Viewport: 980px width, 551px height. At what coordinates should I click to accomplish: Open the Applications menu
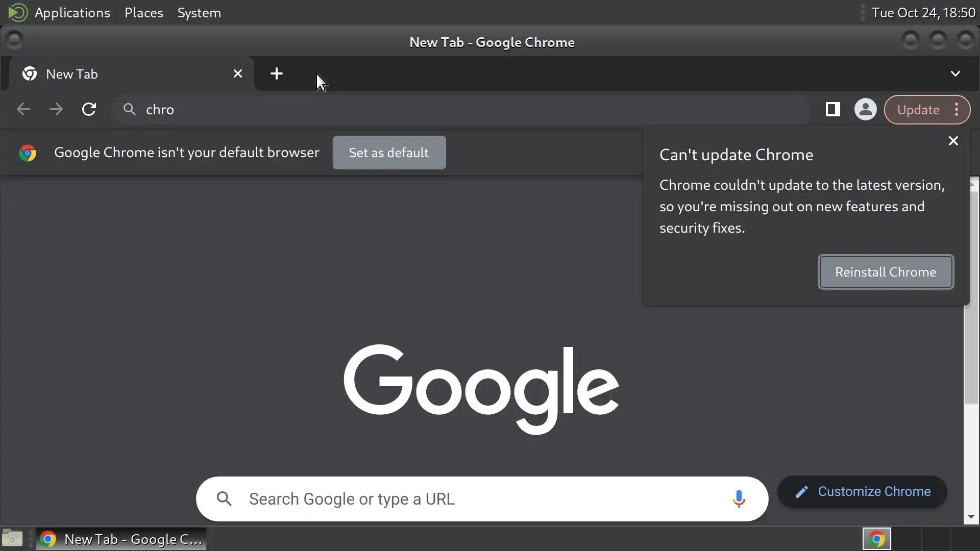click(72, 13)
